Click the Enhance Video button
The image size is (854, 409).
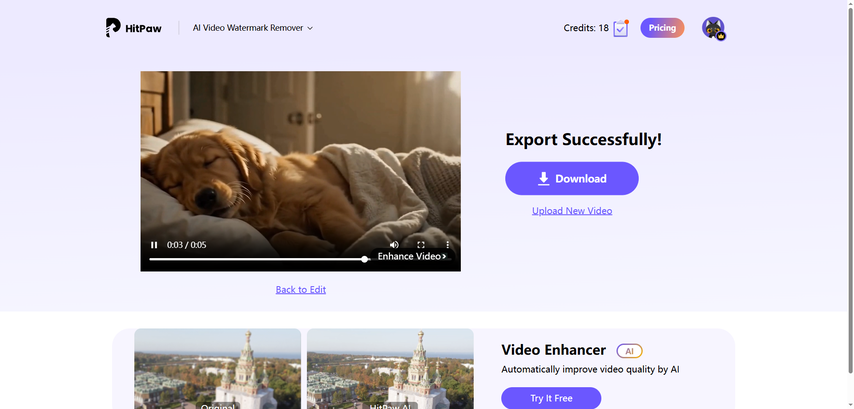412,256
